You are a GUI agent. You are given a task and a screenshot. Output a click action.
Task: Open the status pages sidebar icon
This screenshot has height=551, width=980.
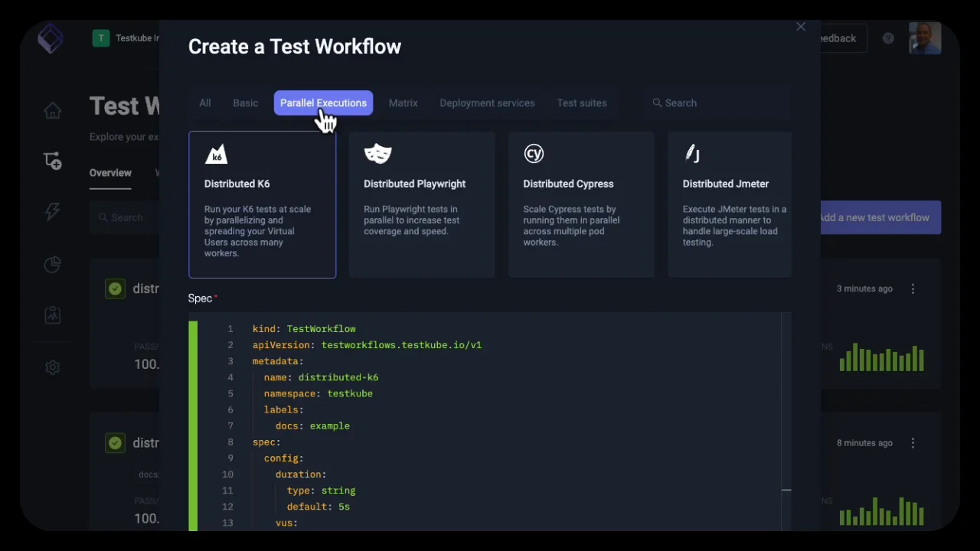52,315
